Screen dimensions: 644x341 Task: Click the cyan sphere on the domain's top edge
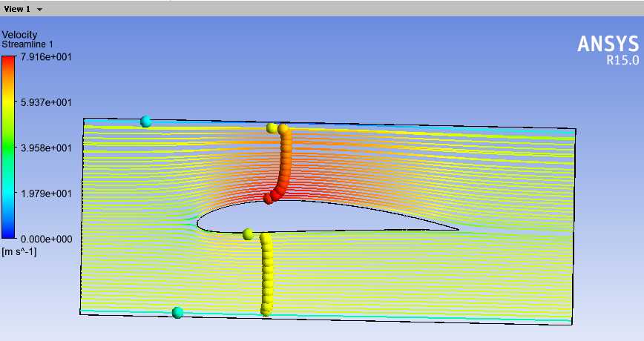point(145,122)
